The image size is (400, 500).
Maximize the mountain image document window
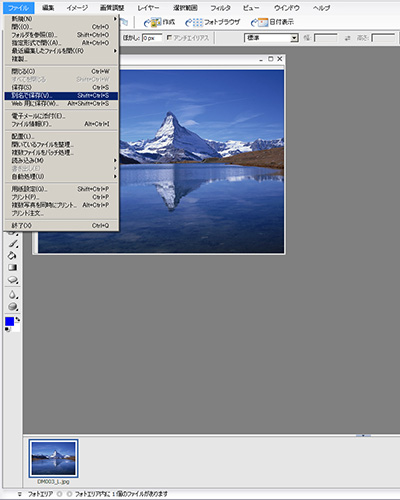[270, 59]
